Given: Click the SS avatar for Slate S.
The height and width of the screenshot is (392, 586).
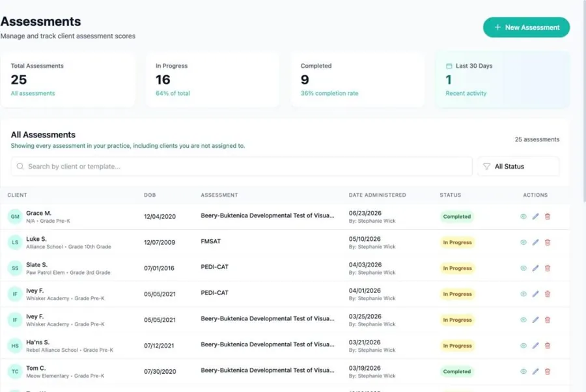Looking at the screenshot, I should tap(15, 268).
